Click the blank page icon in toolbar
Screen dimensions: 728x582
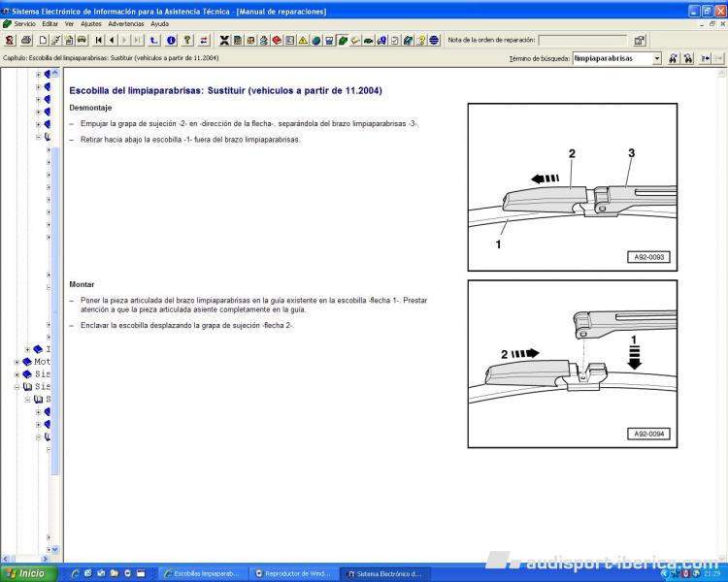coord(43,41)
